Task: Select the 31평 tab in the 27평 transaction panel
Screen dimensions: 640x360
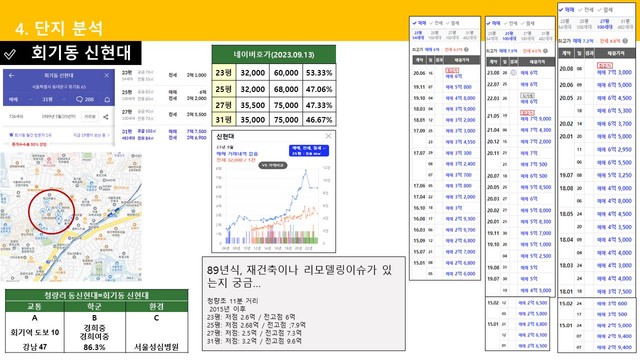Action: 625,24
